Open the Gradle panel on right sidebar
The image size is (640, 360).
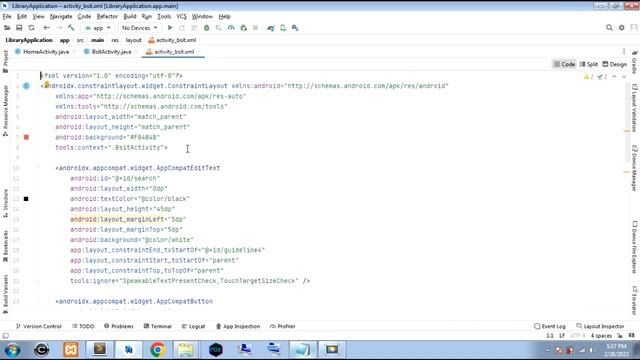[634, 62]
